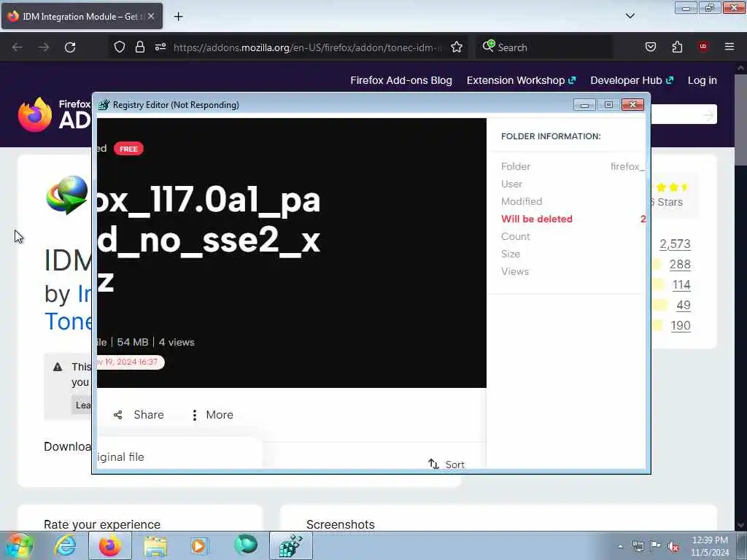747x560 pixels.
Task: Click the address bar URL field
Action: [x=308, y=47]
